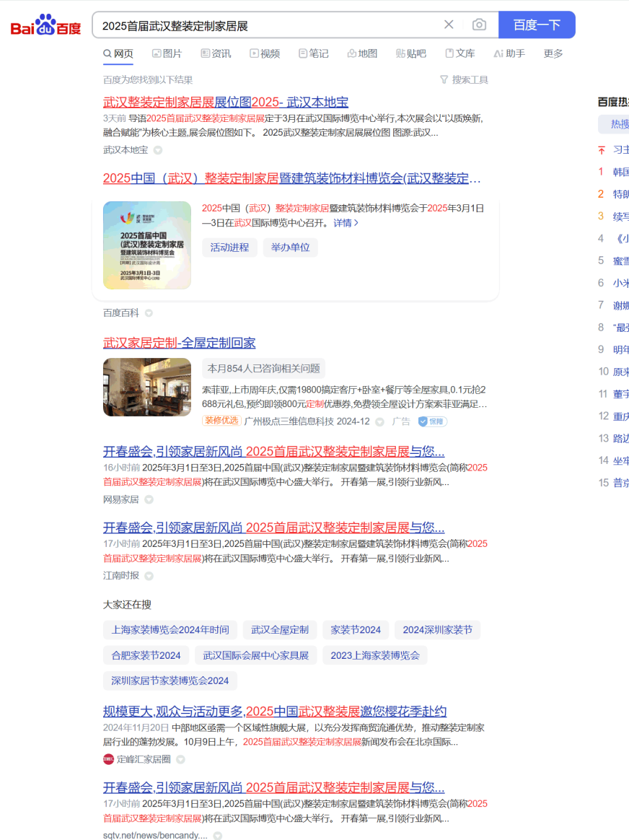Viewport: 629px width, 840px height.
Task: Search 家装节2024 suggestion
Action: (x=356, y=630)
